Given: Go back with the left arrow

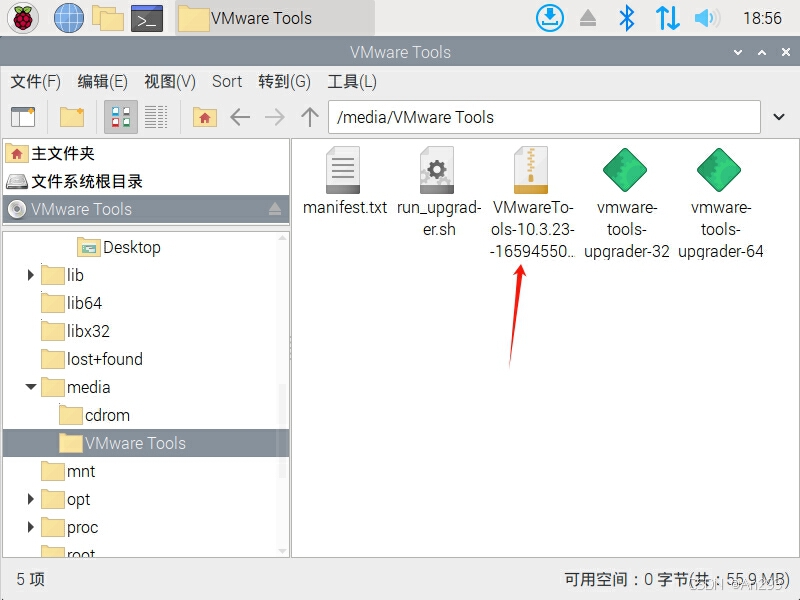Looking at the screenshot, I should [x=240, y=117].
